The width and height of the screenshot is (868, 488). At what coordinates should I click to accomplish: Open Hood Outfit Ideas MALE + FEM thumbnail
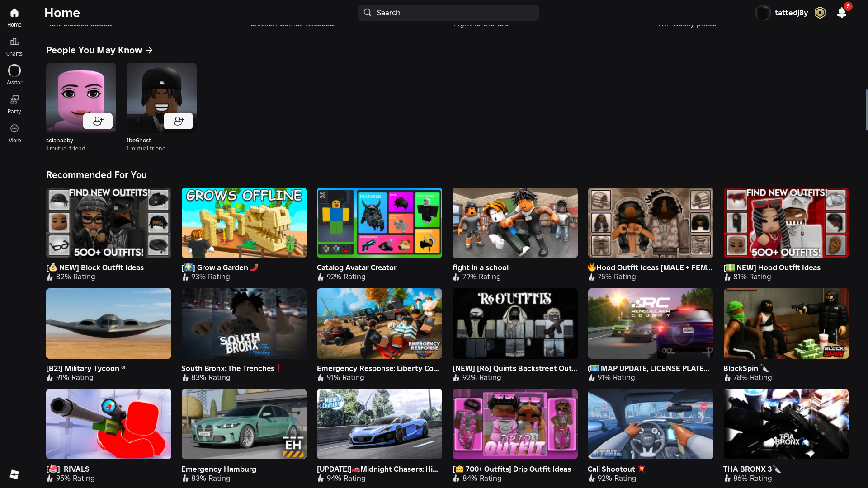[x=651, y=223]
